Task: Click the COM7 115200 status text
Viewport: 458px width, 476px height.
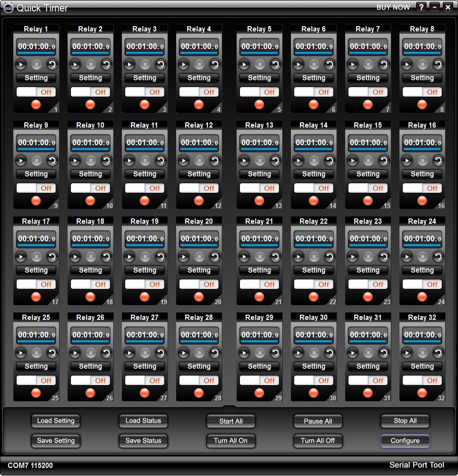Action: 30,466
